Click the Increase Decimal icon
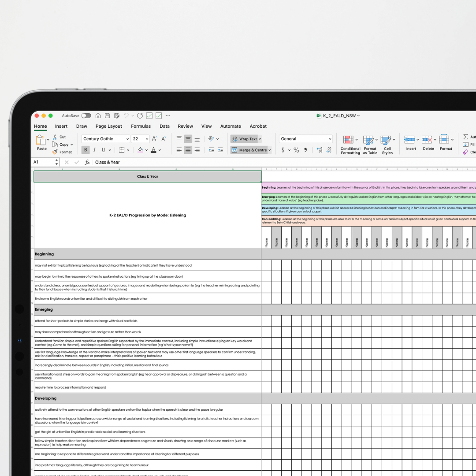This screenshot has height=476, width=476. pyautogui.click(x=319, y=150)
